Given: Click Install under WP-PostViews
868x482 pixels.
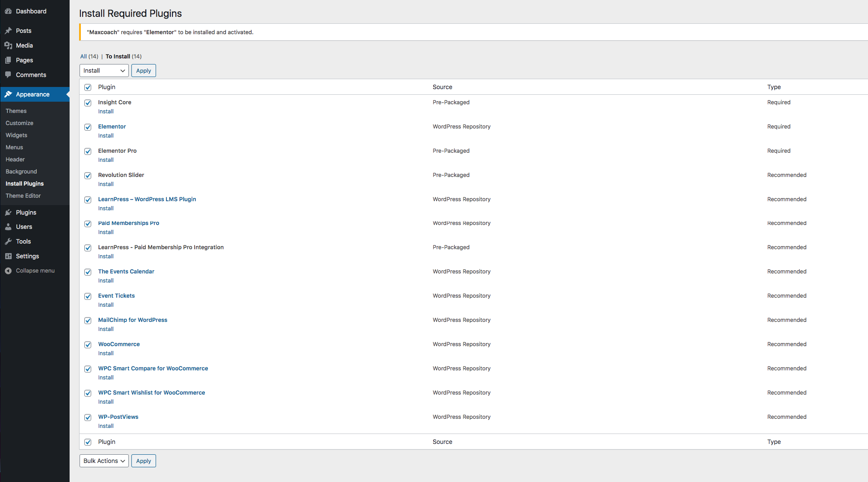Looking at the screenshot, I should [x=106, y=426].
